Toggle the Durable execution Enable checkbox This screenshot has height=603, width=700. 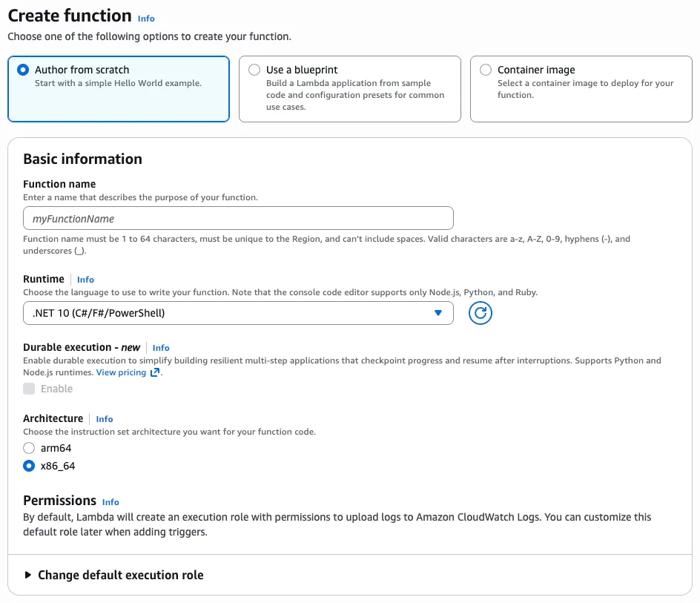29,389
